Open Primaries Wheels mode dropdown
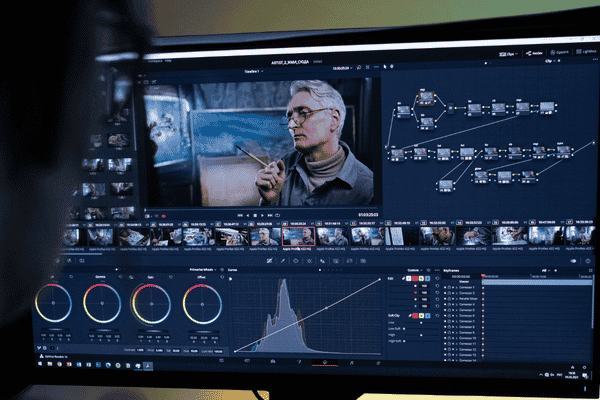This screenshot has height=400, width=600. click(x=204, y=270)
